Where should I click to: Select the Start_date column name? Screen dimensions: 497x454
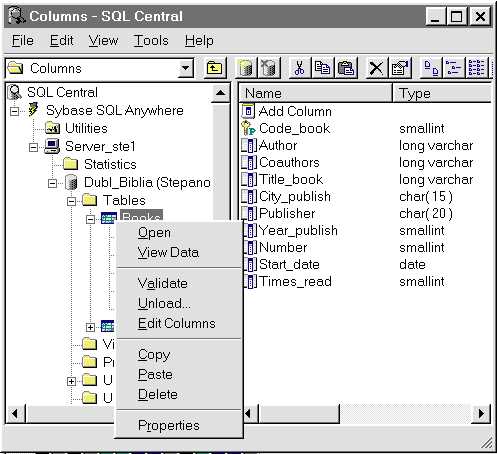(289, 264)
